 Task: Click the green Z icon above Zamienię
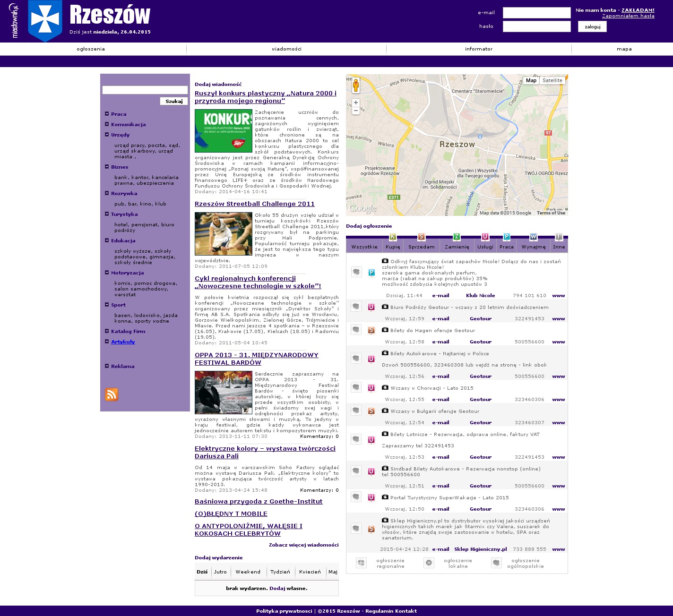[x=457, y=237]
